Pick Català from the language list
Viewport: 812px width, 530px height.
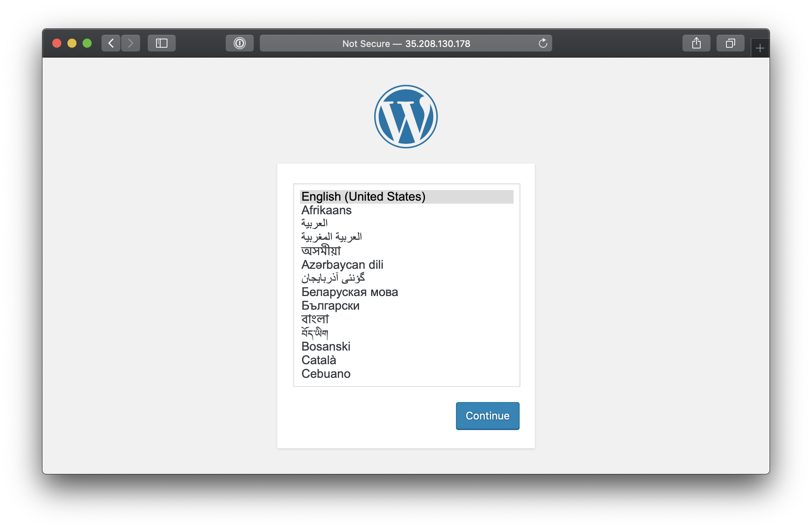[x=319, y=360]
